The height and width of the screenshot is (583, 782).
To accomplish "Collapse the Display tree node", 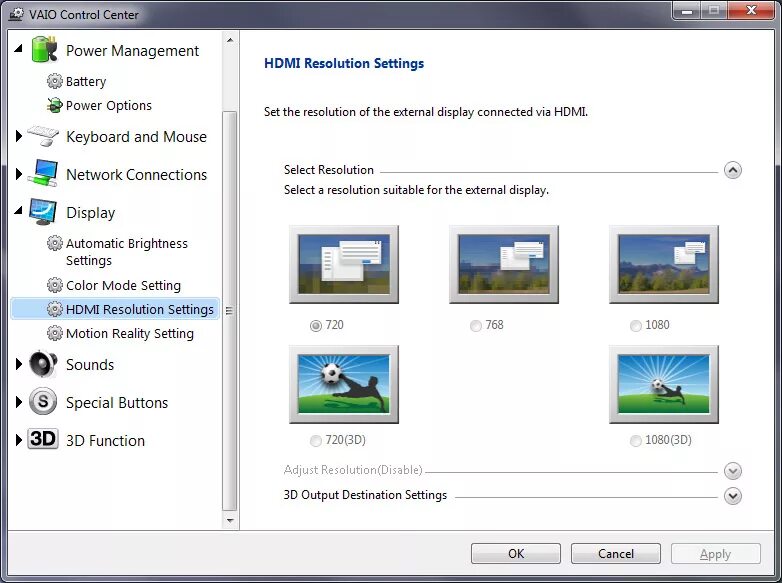I will pyautogui.click(x=19, y=210).
